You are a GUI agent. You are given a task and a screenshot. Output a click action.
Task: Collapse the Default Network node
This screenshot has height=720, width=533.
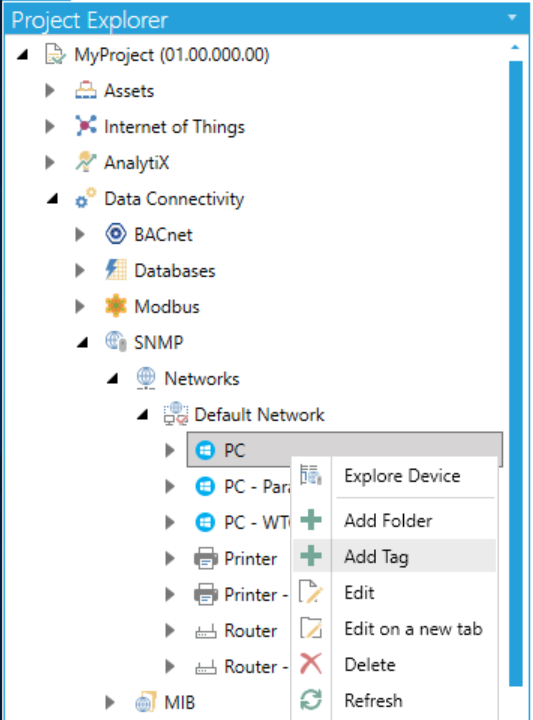coord(143,415)
